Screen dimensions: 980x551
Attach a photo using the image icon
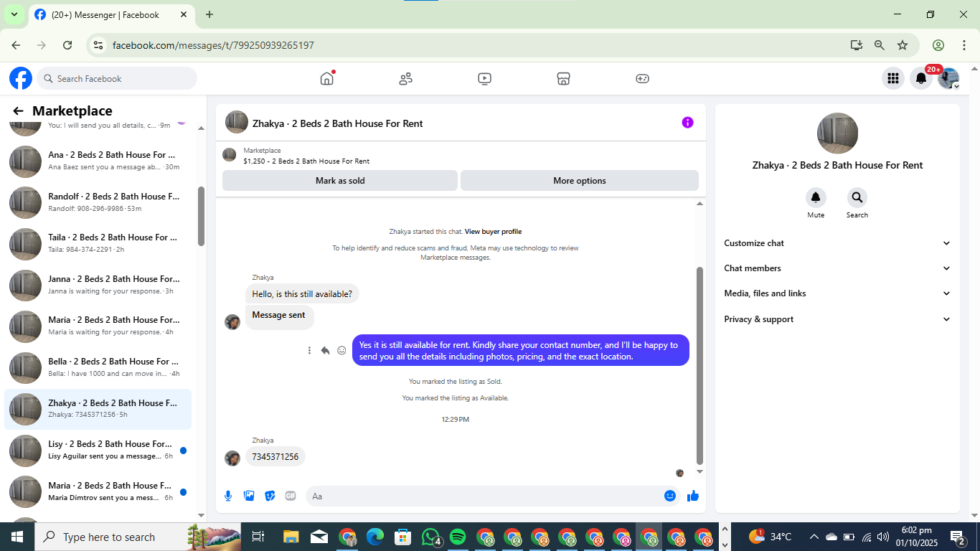249,496
